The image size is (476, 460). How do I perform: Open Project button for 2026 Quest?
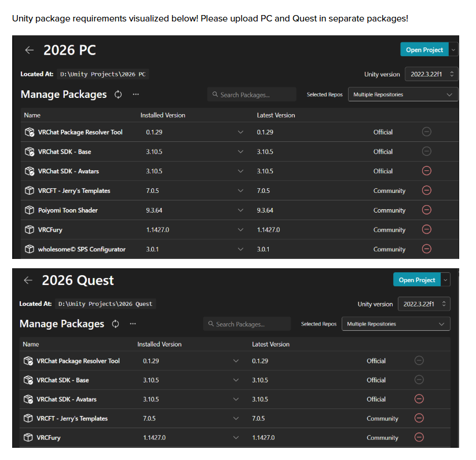point(417,280)
